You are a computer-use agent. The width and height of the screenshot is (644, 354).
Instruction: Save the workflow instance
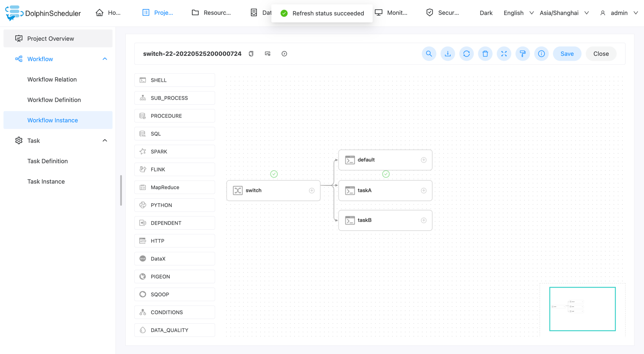coord(567,54)
